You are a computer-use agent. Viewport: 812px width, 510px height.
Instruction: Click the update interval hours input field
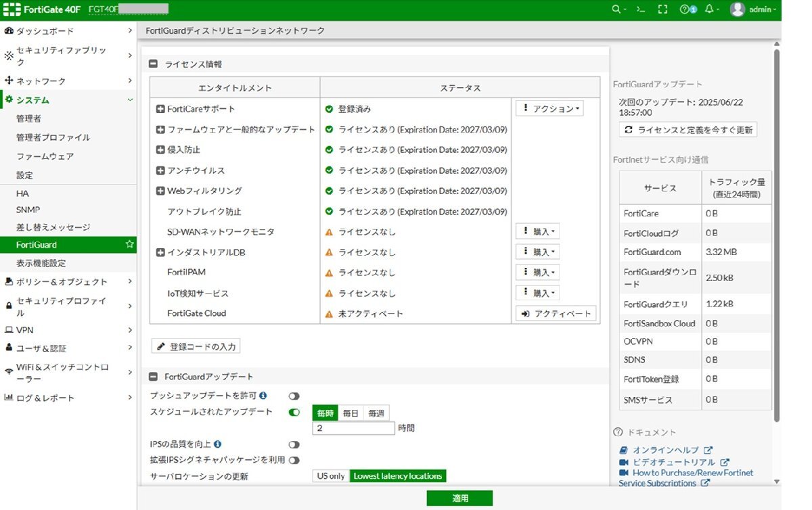353,428
